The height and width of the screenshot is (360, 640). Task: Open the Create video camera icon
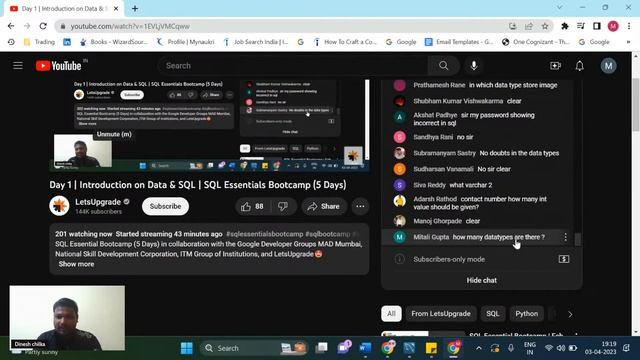(555, 65)
